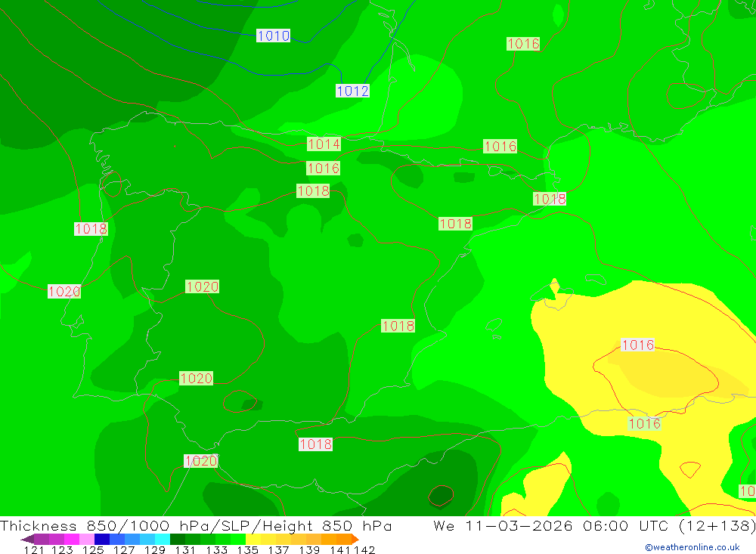The height and width of the screenshot is (554, 756).
Task: Click legend value 131
Action: (184, 550)
